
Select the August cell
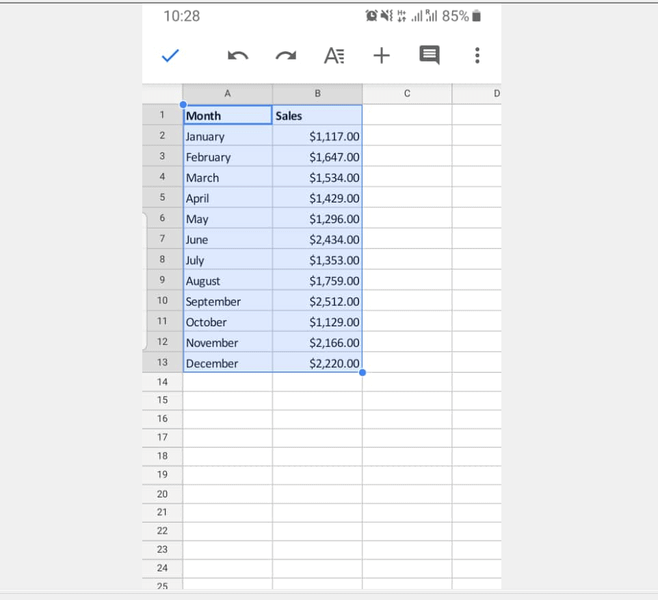tap(227, 279)
